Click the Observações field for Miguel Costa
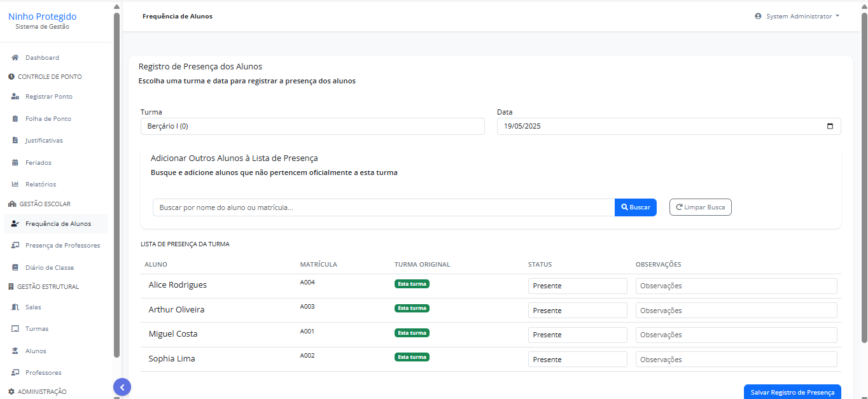The height and width of the screenshot is (399, 868). pyautogui.click(x=736, y=335)
